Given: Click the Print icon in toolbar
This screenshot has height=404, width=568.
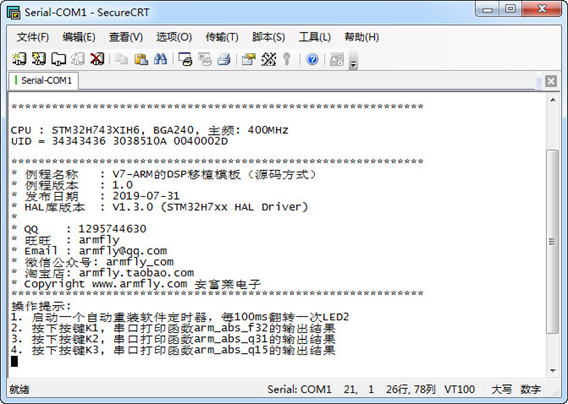Looking at the screenshot, I should pyautogui.click(x=224, y=59).
